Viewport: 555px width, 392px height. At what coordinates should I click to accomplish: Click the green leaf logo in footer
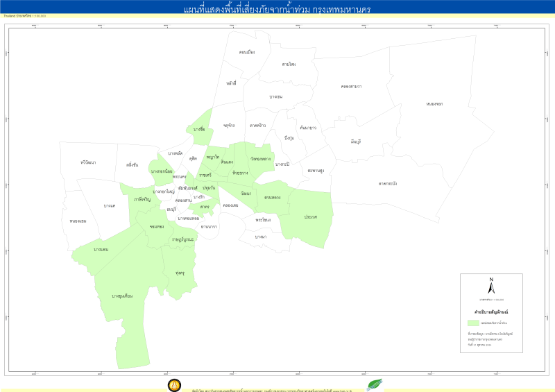pos(375,384)
